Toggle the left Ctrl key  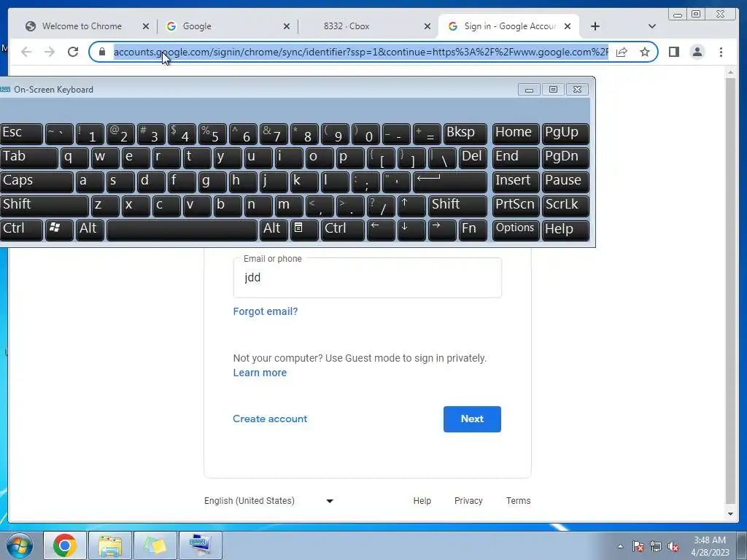tap(21, 230)
